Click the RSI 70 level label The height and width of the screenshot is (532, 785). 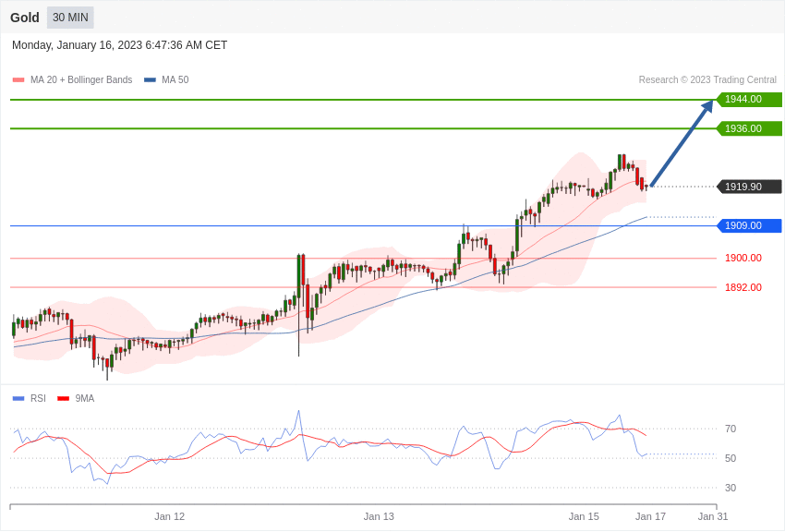pos(731,429)
